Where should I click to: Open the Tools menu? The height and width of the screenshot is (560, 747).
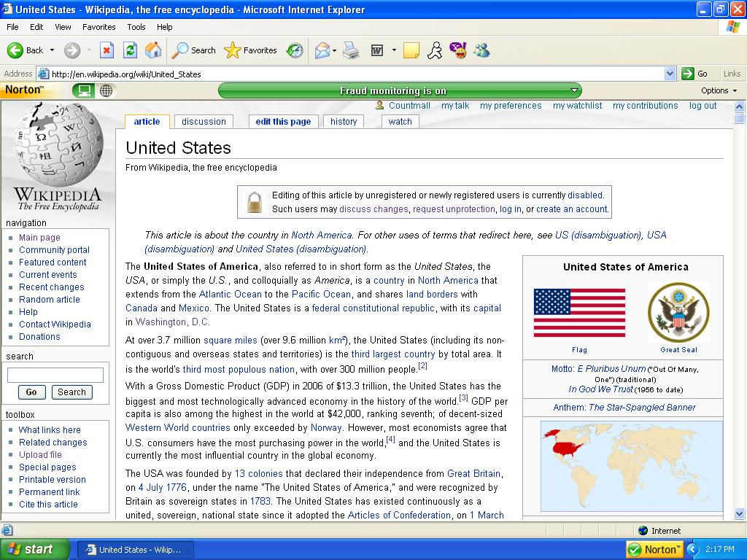pyautogui.click(x=136, y=27)
